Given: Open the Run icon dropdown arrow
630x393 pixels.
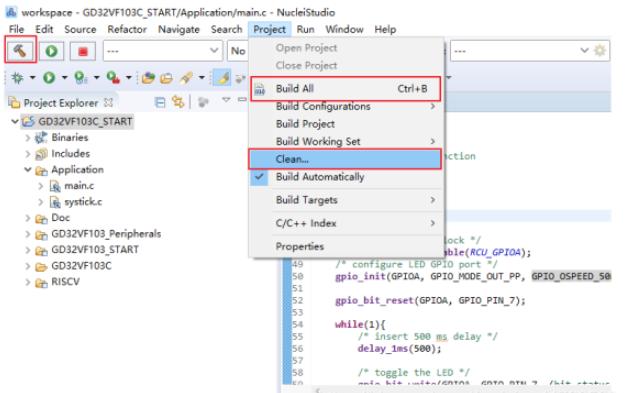Looking at the screenshot, I should coord(64,78).
